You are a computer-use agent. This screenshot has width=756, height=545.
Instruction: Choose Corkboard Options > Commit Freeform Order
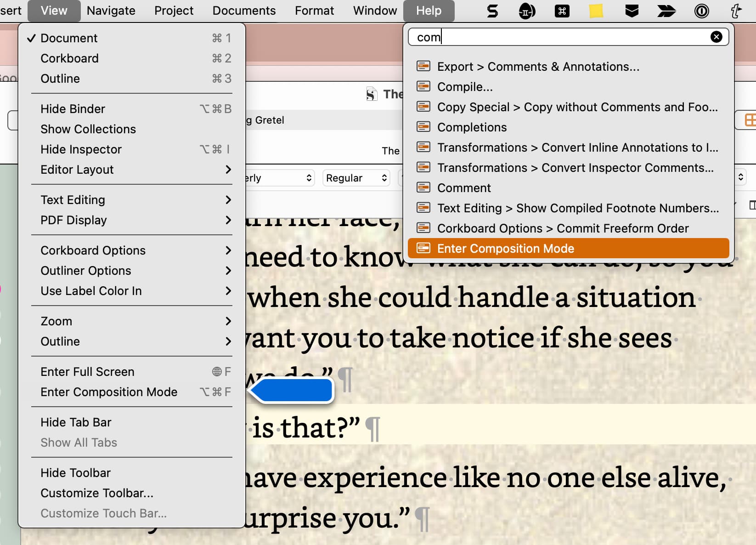tap(569, 228)
